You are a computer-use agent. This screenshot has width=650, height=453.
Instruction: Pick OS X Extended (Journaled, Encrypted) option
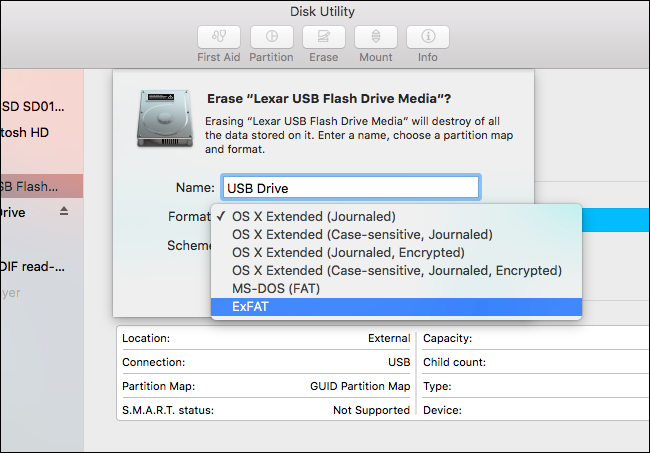coord(348,252)
